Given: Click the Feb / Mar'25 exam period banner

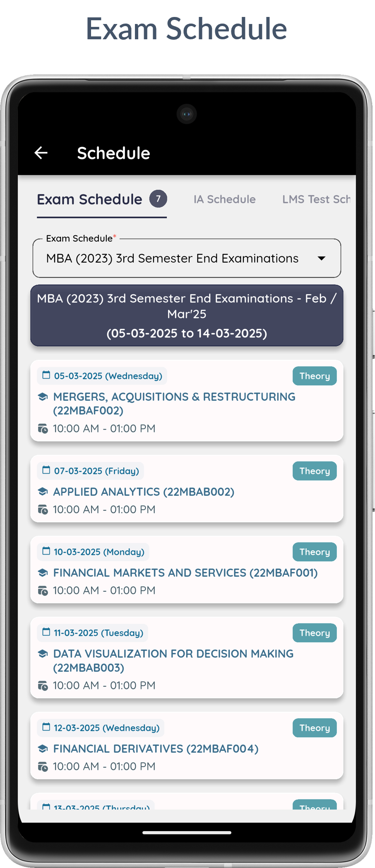Looking at the screenshot, I should click(x=187, y=315).
